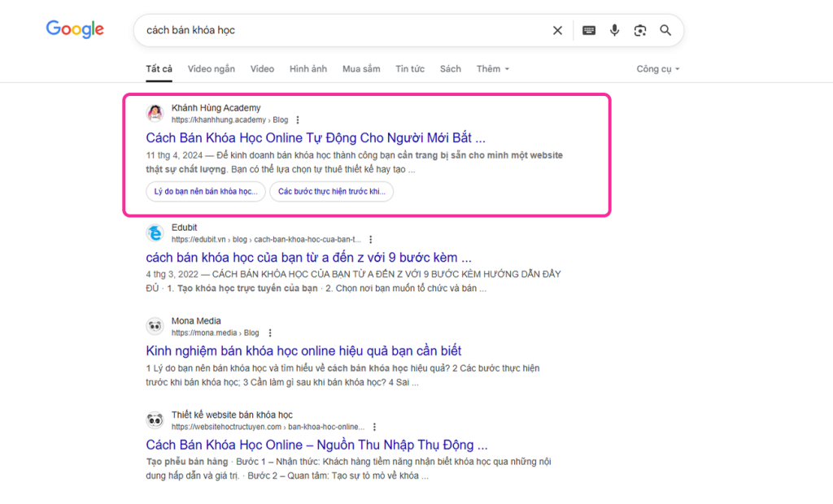
Task: Click the Thiết kế website bán khóa học favicon
Action: pos(155,420)
